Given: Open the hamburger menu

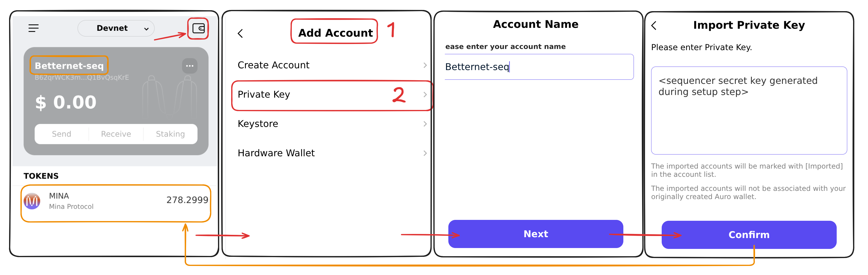Looking at the screenshot, I should pos(33,28).
